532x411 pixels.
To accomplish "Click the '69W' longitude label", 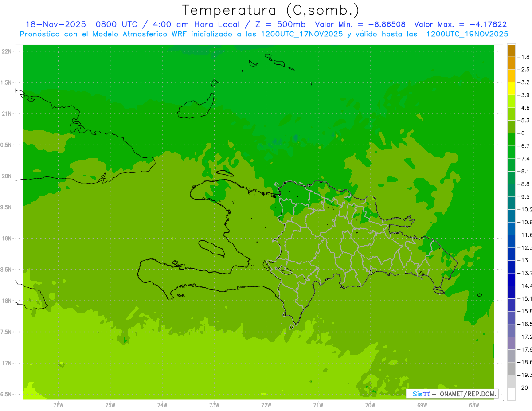I will (x=422, y=405).
